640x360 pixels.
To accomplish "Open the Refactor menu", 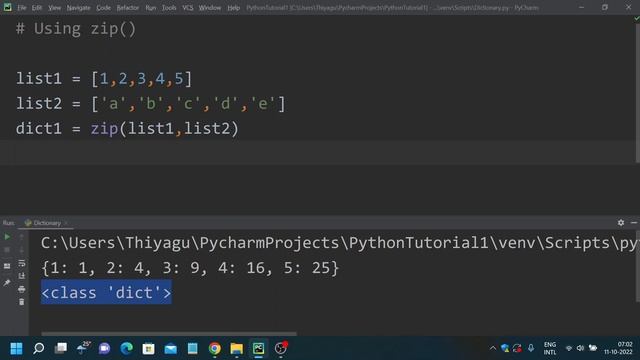I will (x=128, y=8).
